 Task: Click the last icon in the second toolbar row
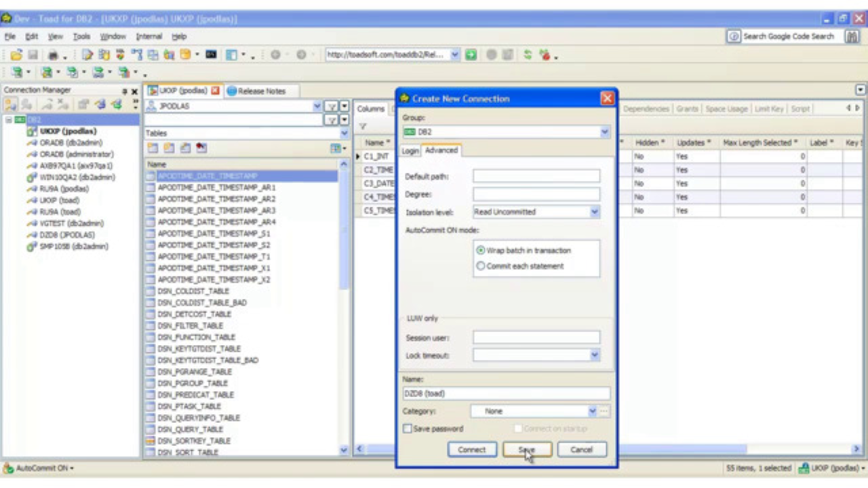(x=124, y=72)
